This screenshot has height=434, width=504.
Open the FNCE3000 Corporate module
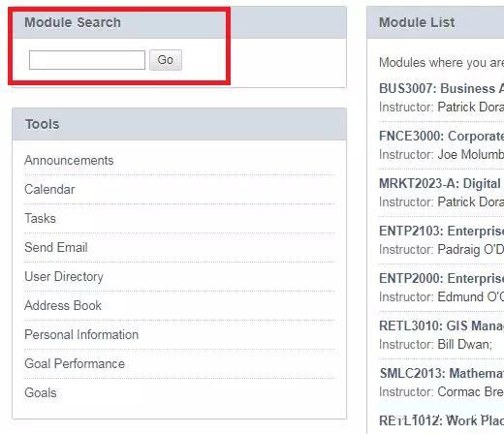tap(441, 136)
